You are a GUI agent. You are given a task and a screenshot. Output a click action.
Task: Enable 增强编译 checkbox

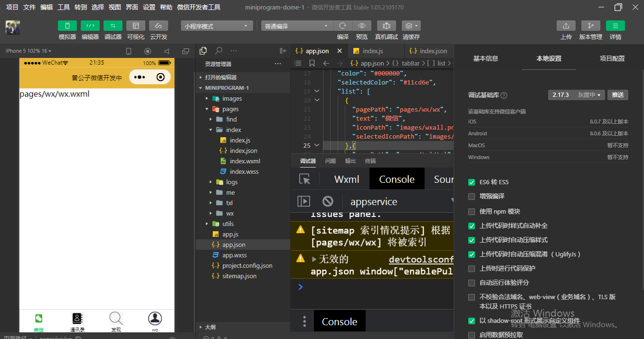(x=472, y=197)
